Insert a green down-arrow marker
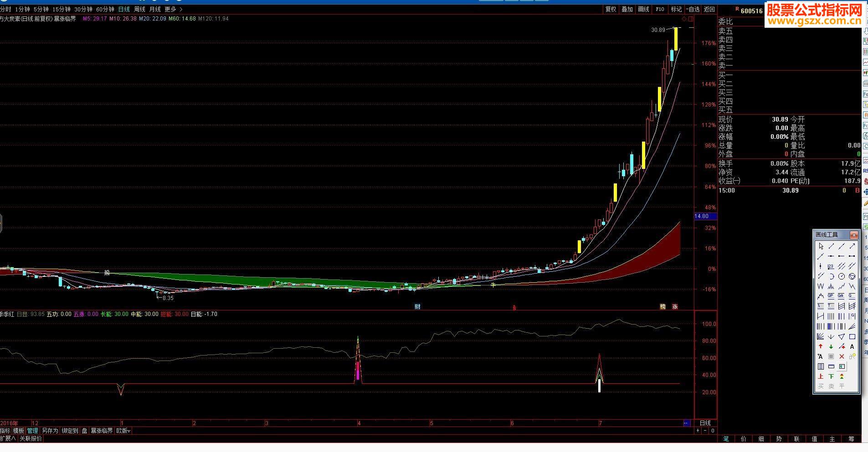The height and width of the screenshot is (452, 868). tap(831, 347)
